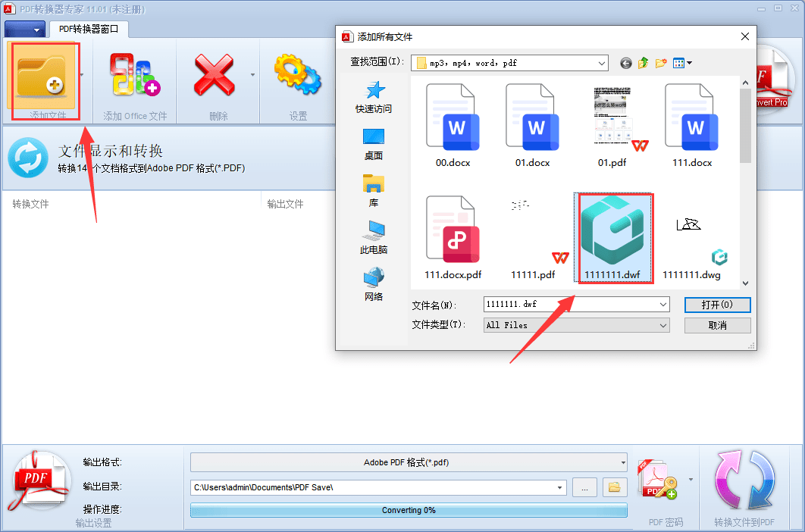This screenshot has width=805, height=532.
Task: Open Settings via the gears icon
Action: point(297,76)
